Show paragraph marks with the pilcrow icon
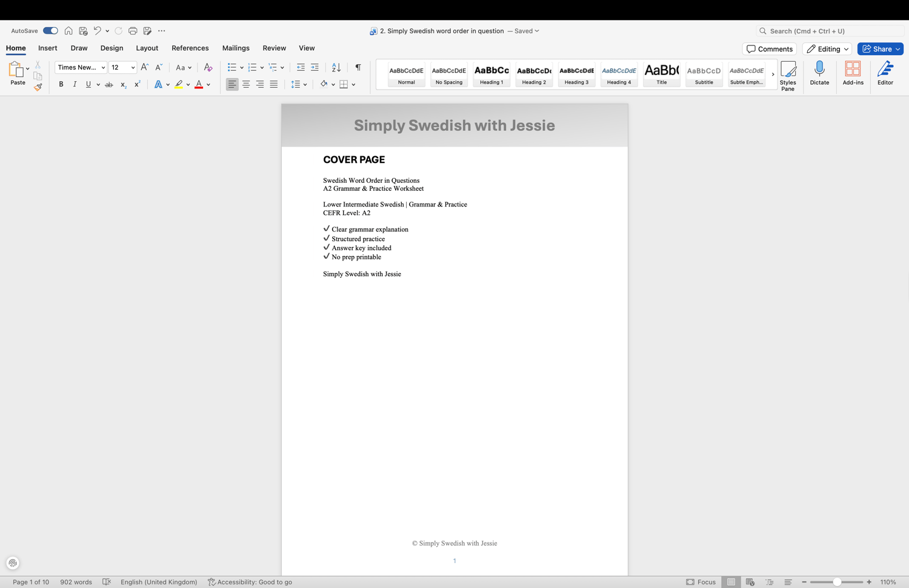 (358, 67)
